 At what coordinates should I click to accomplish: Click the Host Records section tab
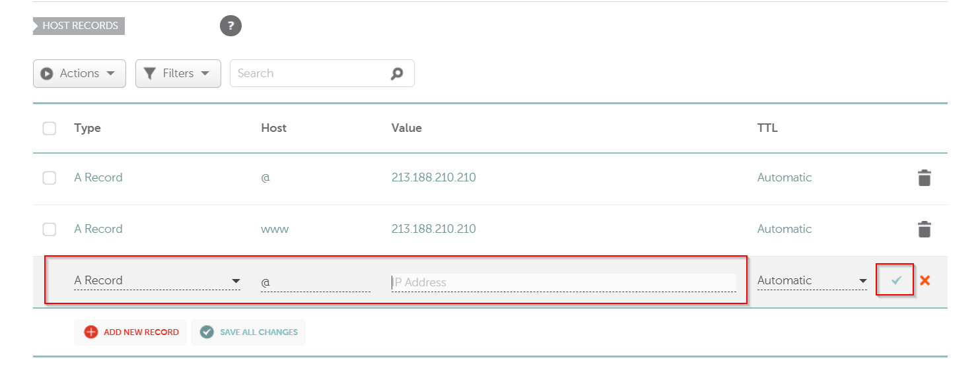[x=79, y=26]
